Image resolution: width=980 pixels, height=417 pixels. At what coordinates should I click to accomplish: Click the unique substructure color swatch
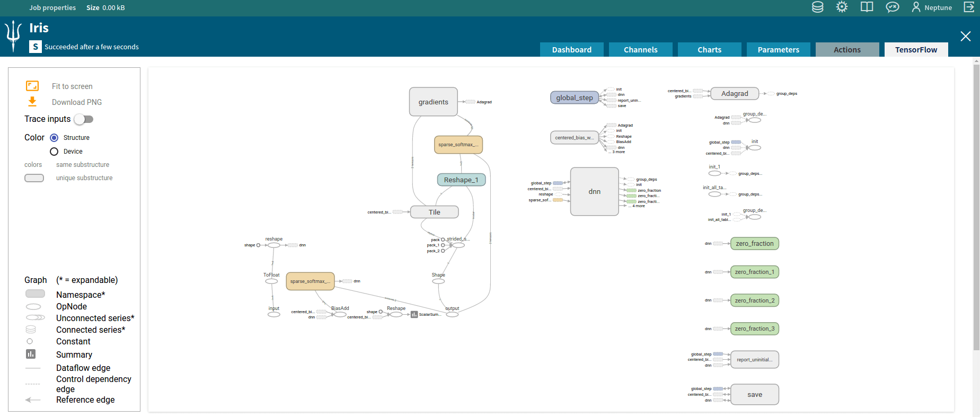(x=34, y=178)
